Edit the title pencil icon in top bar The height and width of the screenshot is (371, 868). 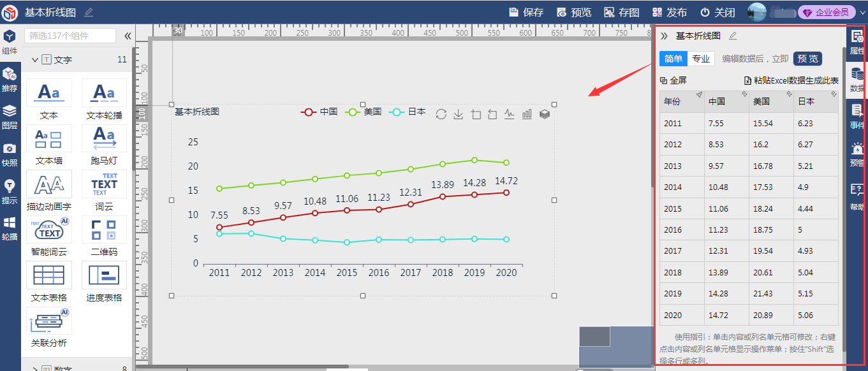click(89, 12)
